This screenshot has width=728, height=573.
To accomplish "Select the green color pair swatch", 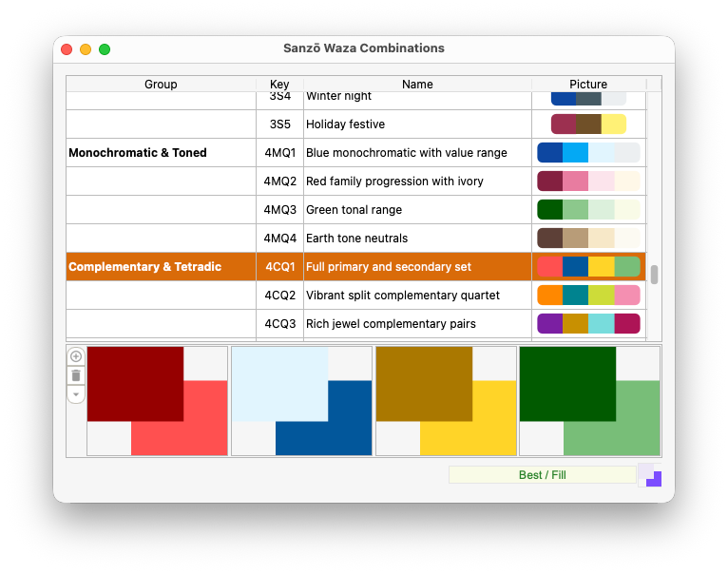I will pyautogui.click(x=589, y=401).
